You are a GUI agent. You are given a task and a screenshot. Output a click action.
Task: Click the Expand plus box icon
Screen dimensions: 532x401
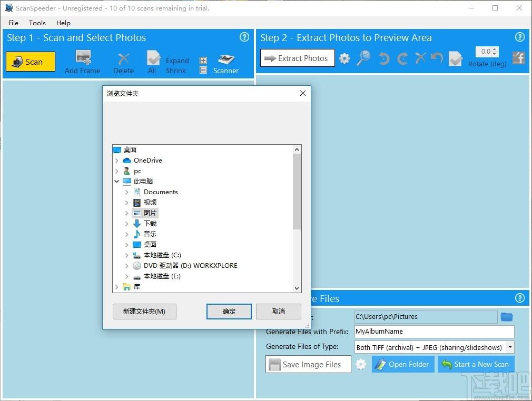tap(203, 61)
